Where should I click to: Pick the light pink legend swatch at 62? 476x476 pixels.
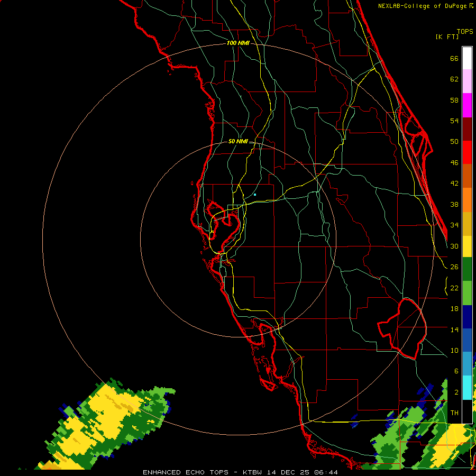[467, 81]
